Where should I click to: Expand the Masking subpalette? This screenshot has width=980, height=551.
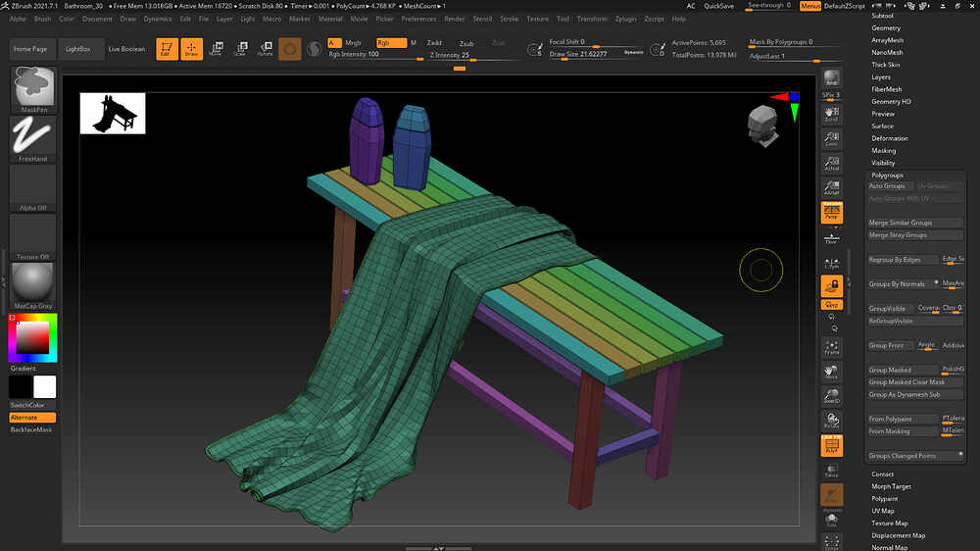(x=883, y=151)
